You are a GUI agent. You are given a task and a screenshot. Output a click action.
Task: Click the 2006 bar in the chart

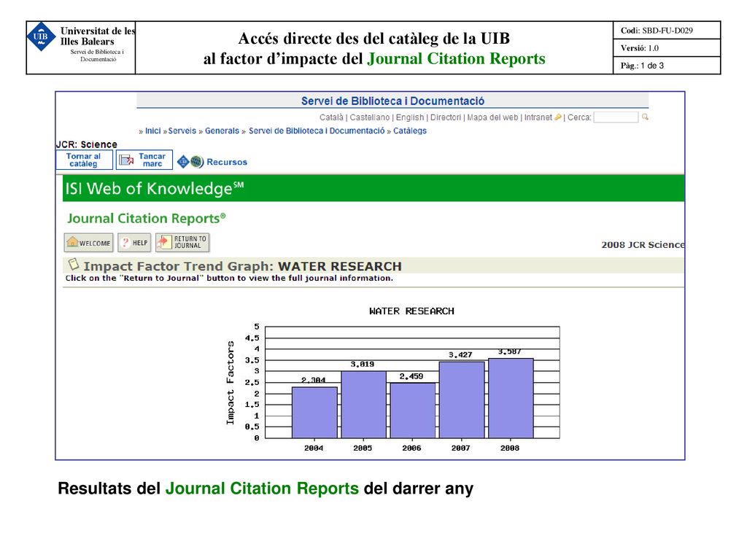click(x=413, y=411)
